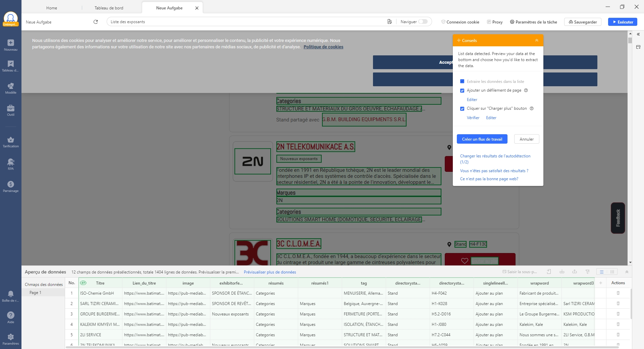The height and width of the screenshot is (349, 644).
Task: Uncheck Cliquer sur Charger plus bouton
Action: coord(462,109)
